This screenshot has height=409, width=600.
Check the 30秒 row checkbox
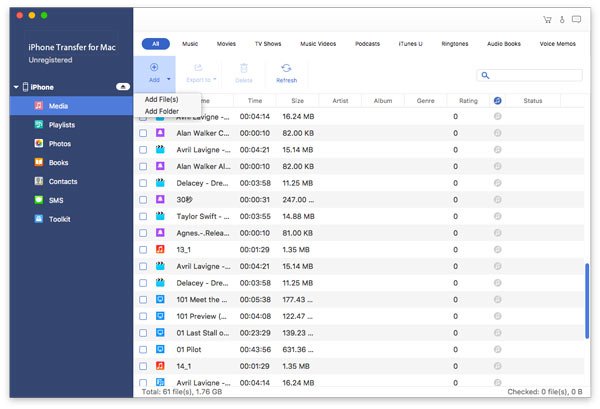(x=143, y=200)
